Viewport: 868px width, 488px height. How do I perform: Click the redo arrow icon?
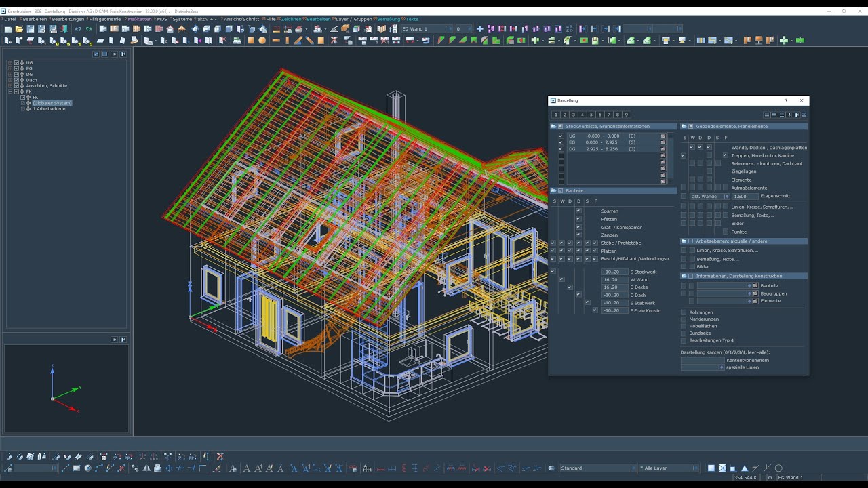(x=89, y=29)
